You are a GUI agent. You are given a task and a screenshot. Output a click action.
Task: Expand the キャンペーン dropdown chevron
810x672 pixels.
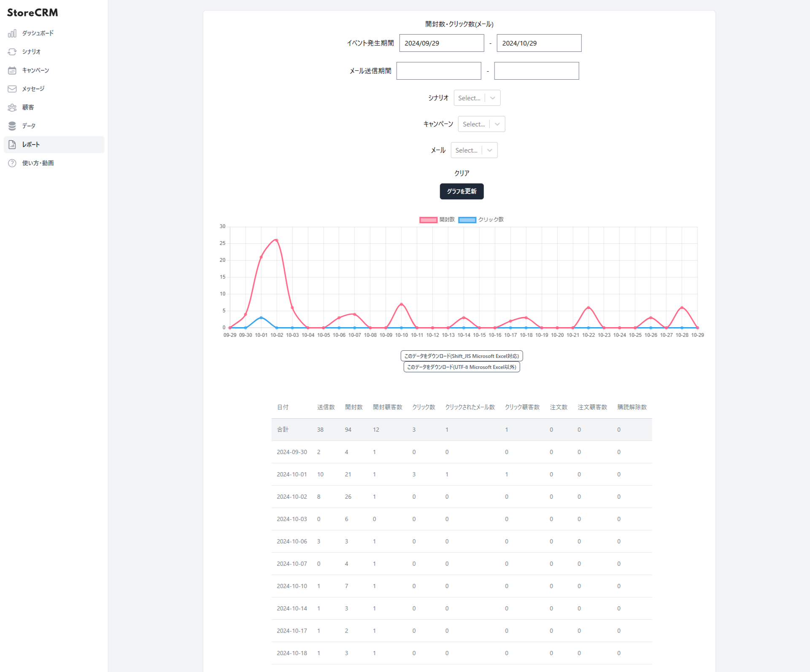tap(497, 124)
